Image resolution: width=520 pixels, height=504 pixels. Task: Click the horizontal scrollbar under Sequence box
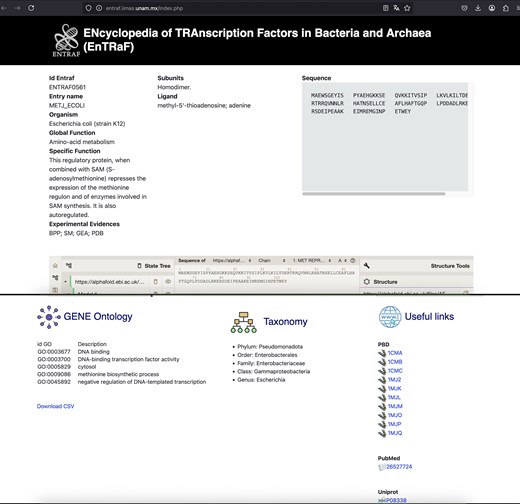tap(374, 193)
